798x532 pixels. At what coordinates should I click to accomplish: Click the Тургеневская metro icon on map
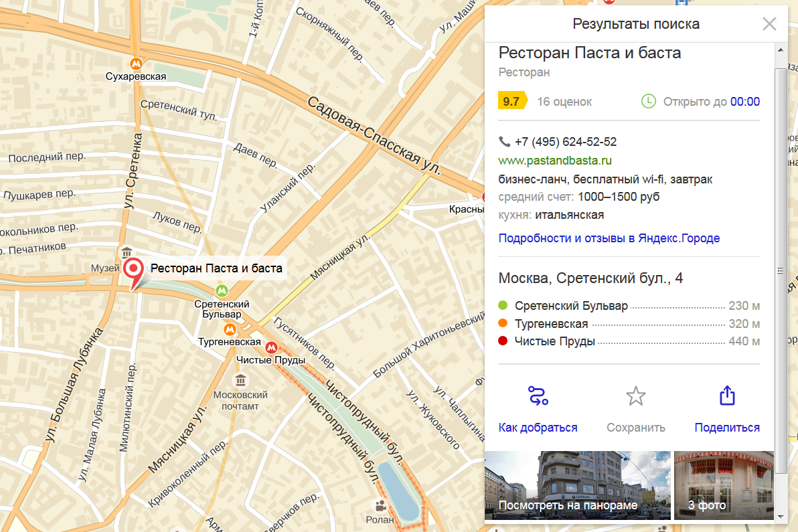(x=230, y=329)
